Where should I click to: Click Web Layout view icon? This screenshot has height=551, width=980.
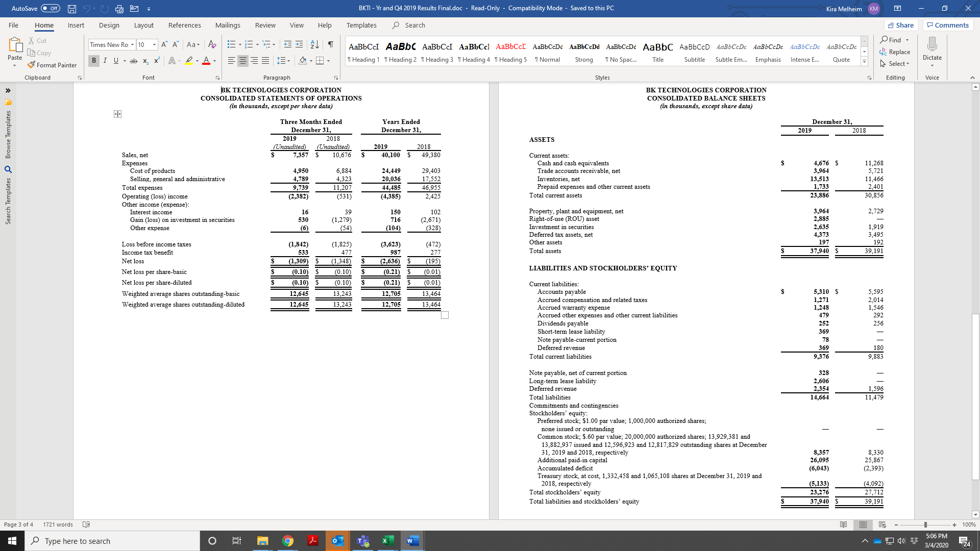pyautogui.click(x=882, y=524)
